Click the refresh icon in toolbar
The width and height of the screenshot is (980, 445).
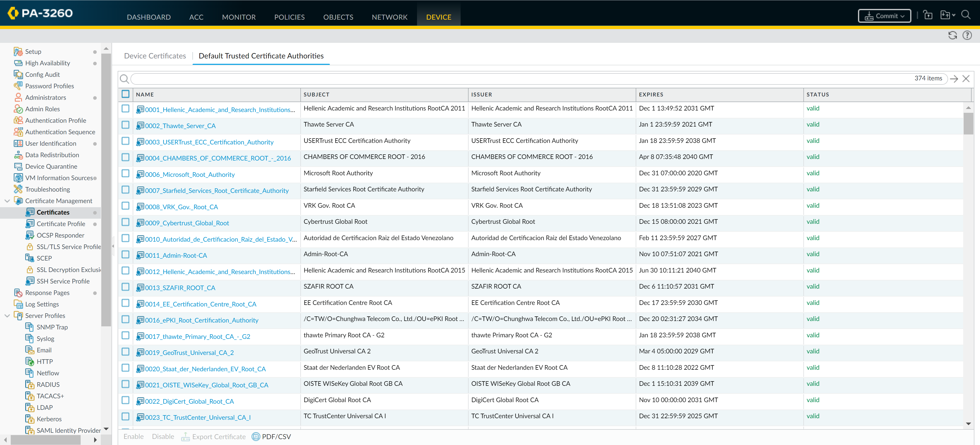(x=952, y=35)
